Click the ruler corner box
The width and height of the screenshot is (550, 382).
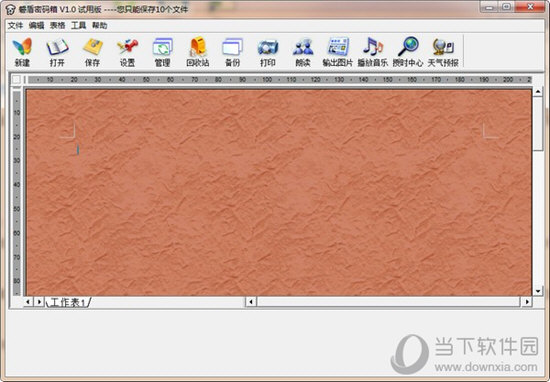point(16,80)
